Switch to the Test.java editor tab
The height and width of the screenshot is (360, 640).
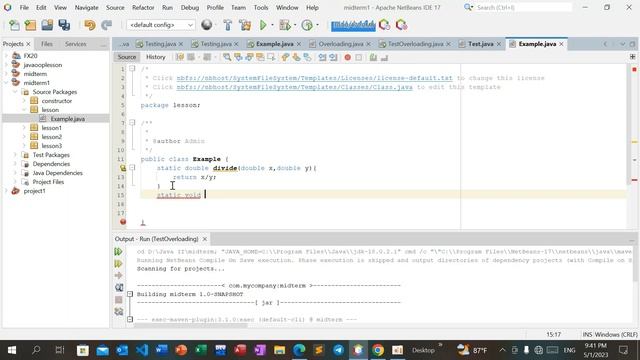click(480, 44)
